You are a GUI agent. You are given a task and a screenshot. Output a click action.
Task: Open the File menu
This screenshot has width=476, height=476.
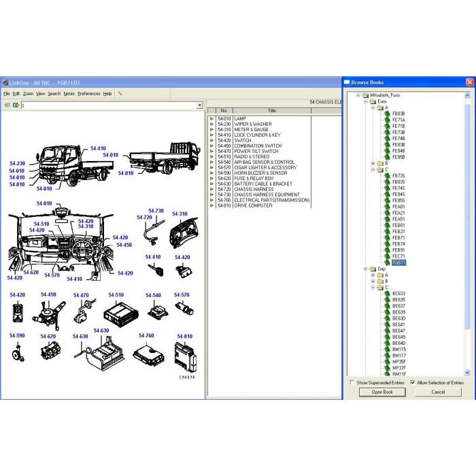(x=7, y=94)
